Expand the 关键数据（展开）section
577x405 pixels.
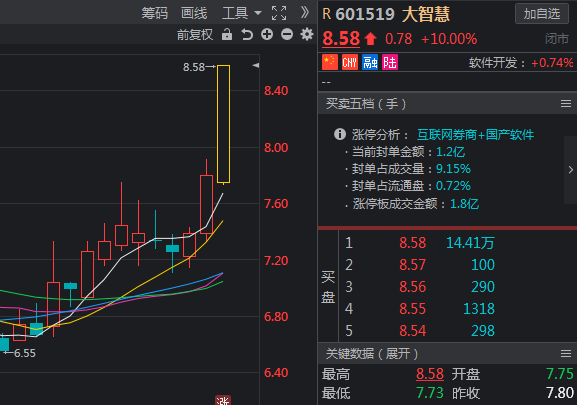pos(372,354)
